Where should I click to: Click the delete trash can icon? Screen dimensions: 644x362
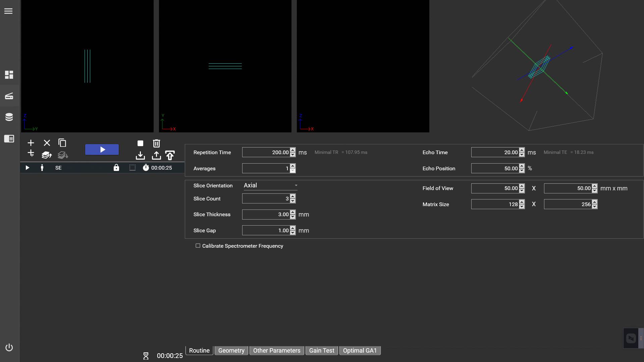156,143
